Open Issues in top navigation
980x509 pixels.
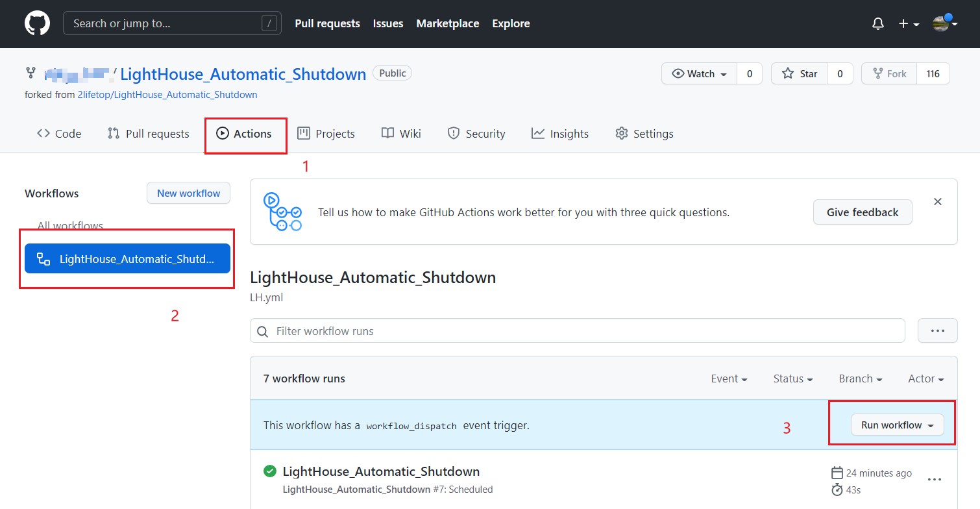click(x=388, y=23)
